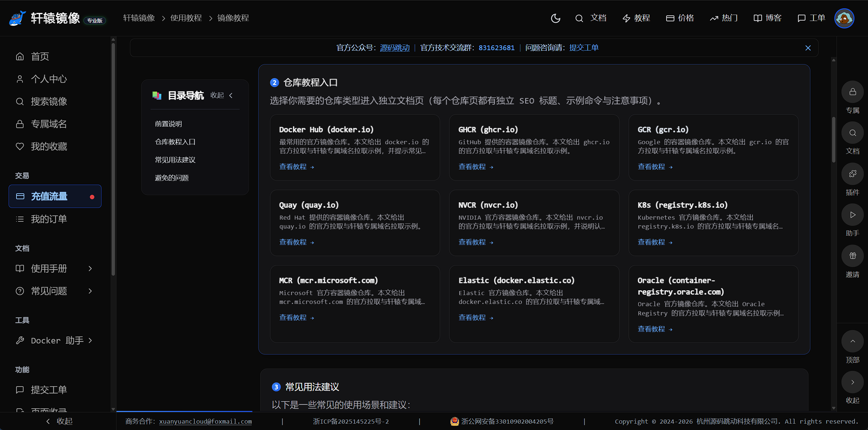Open the 工单 ticket menu item
Viewport: 868px width, 430px height.
click(811, 18)
